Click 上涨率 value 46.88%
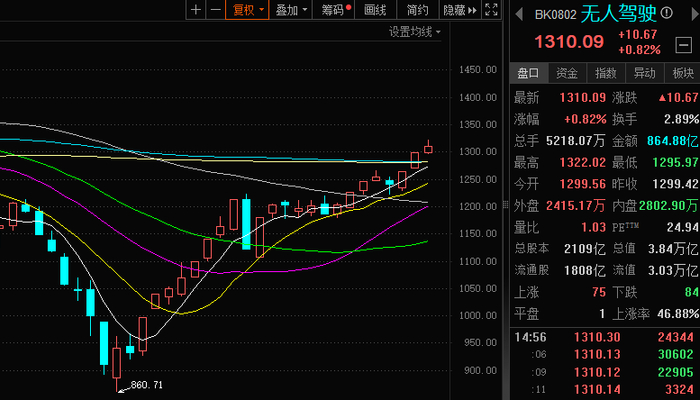The image size is (700, 400). pos(678,313)
